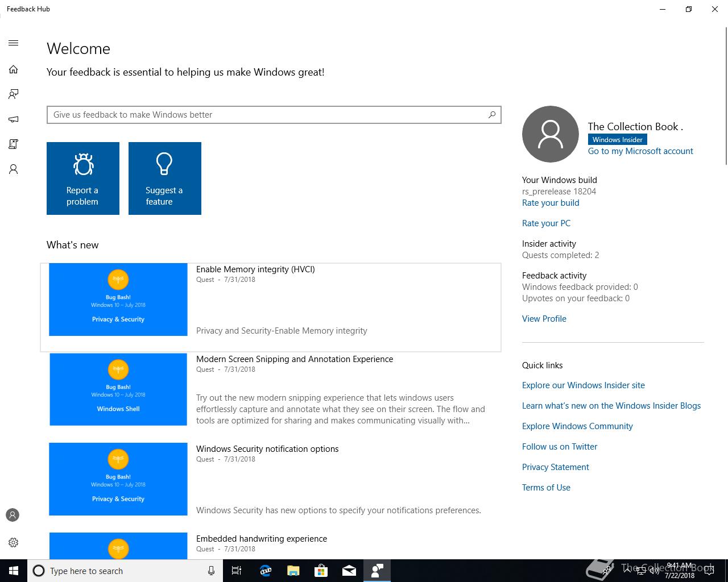Click the Report a problem tile
The image size is (728, 582).
83,178
